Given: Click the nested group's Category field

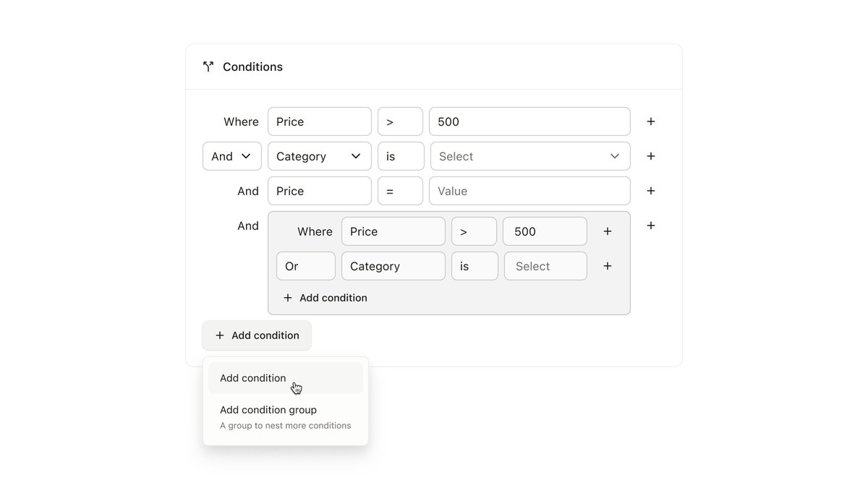Looking at the screenshot, I should point(393,266).
